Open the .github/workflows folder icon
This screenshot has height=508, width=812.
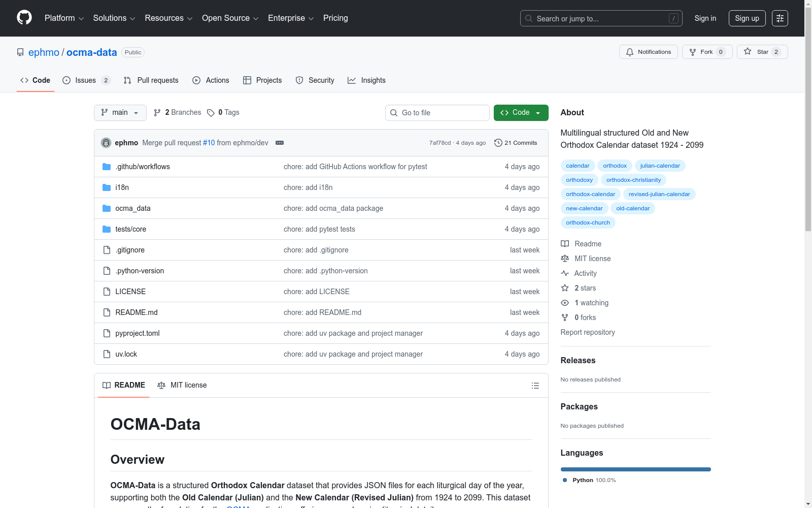click(x=107, y=167)
